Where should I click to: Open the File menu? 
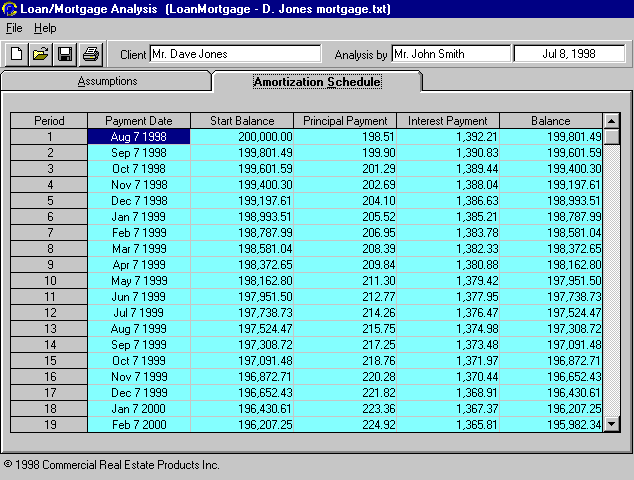click(x=14, y=28)
